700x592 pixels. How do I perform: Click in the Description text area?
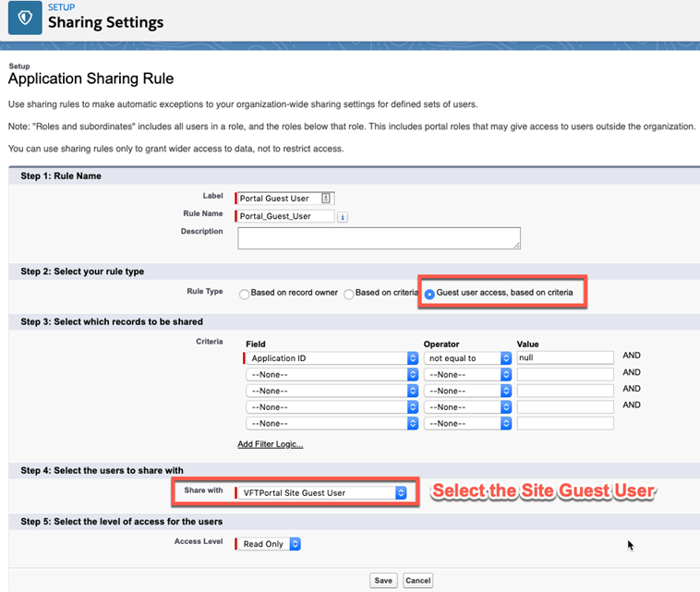(379, 238)
